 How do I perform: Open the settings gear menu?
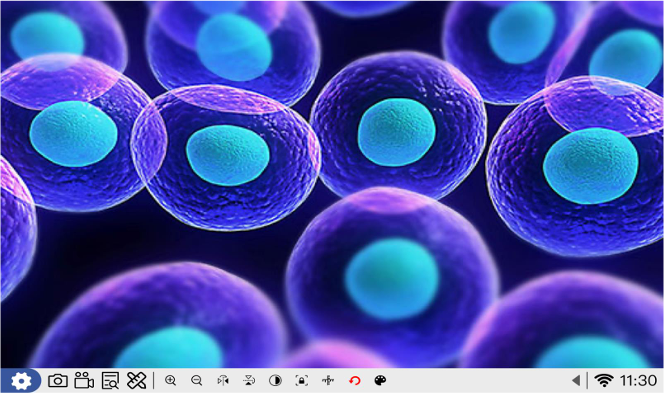tap(21, 381)
